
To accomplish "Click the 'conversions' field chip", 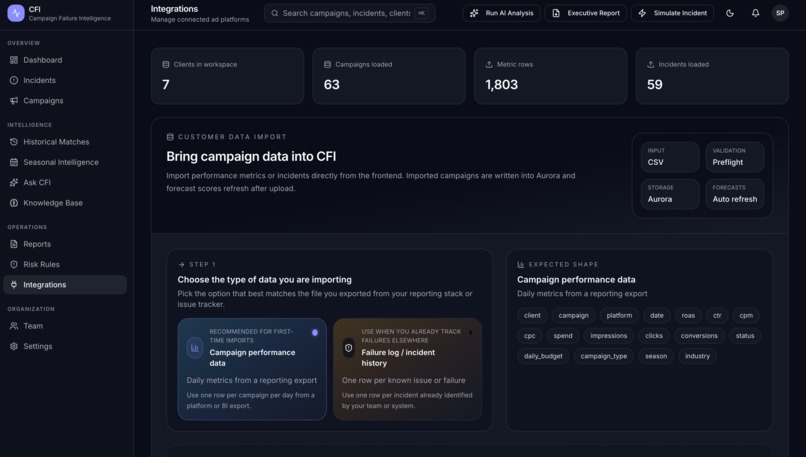I will (x=699, y=336).
